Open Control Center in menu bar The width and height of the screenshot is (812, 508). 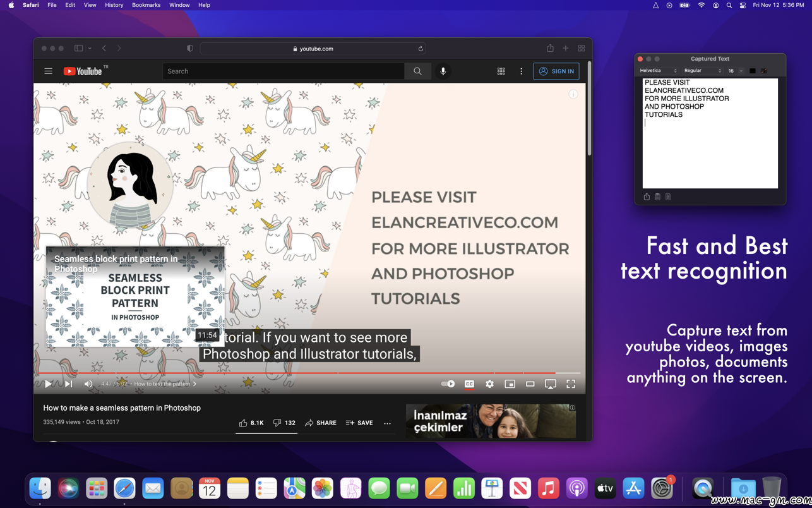tap(743, 5)
